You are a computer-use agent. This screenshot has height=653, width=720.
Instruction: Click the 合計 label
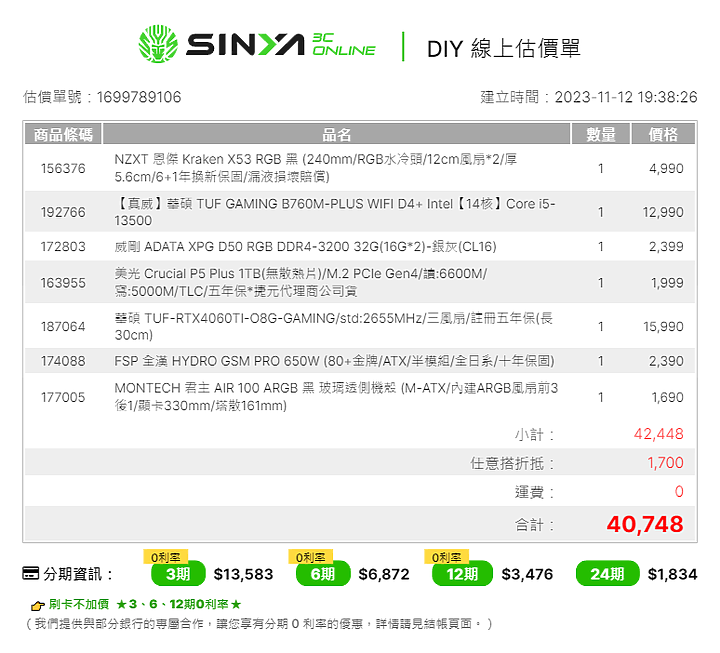(534, 525)
